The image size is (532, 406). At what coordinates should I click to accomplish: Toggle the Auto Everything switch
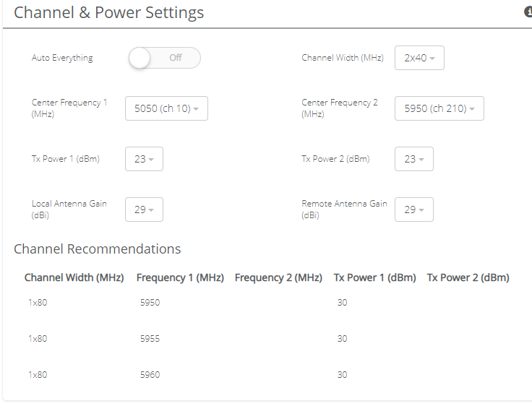[164, 58]
